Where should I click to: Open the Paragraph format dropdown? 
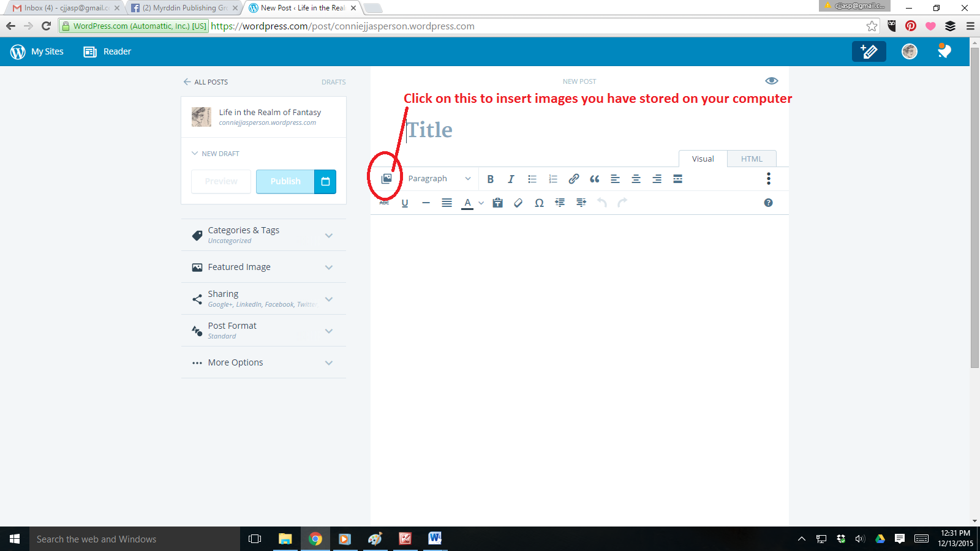coord(439,179)
